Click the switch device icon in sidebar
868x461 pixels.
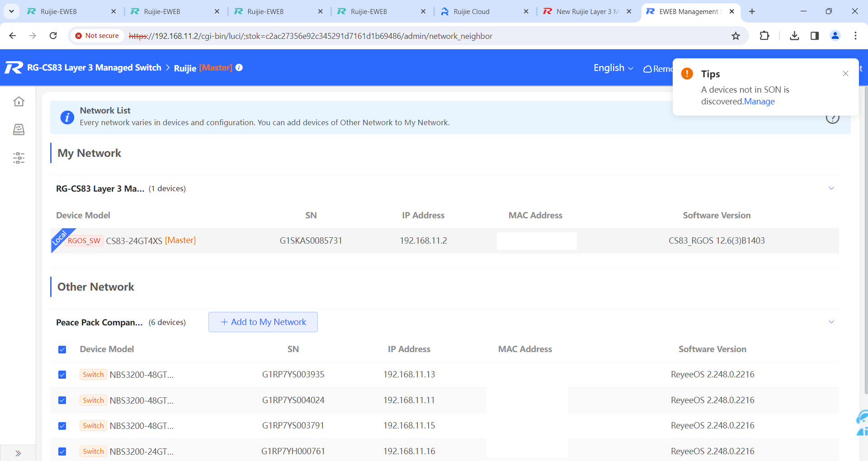[x=19, y=130]
